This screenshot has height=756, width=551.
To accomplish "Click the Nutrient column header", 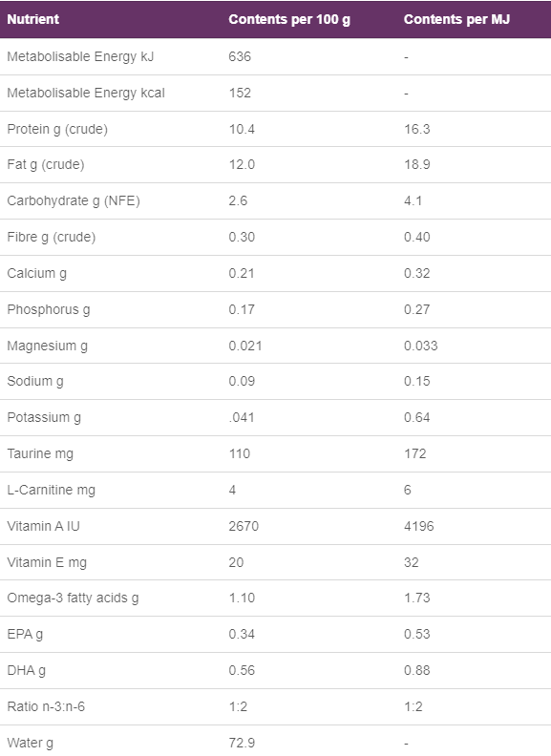I will coord(32,19).
